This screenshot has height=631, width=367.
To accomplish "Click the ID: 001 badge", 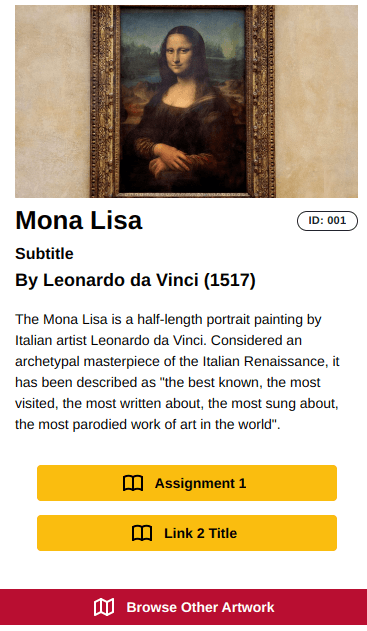I will [327, 221].
